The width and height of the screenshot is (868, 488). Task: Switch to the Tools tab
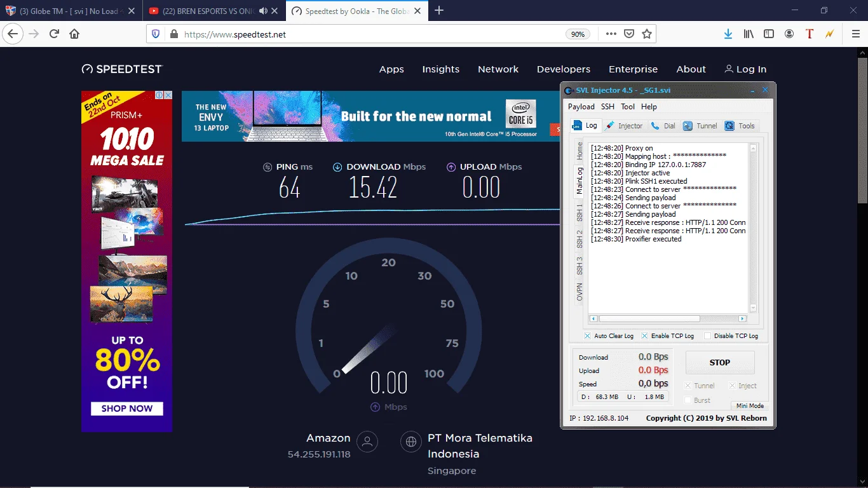740,126
